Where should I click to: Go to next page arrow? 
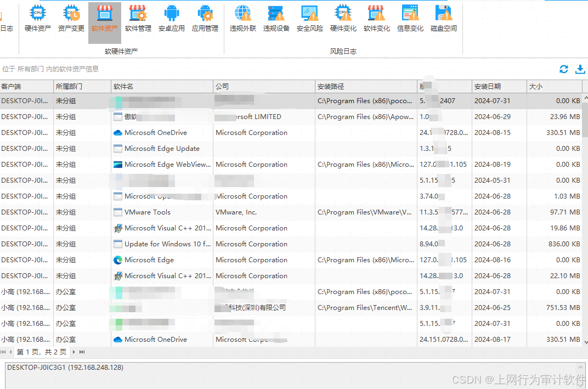74,352
